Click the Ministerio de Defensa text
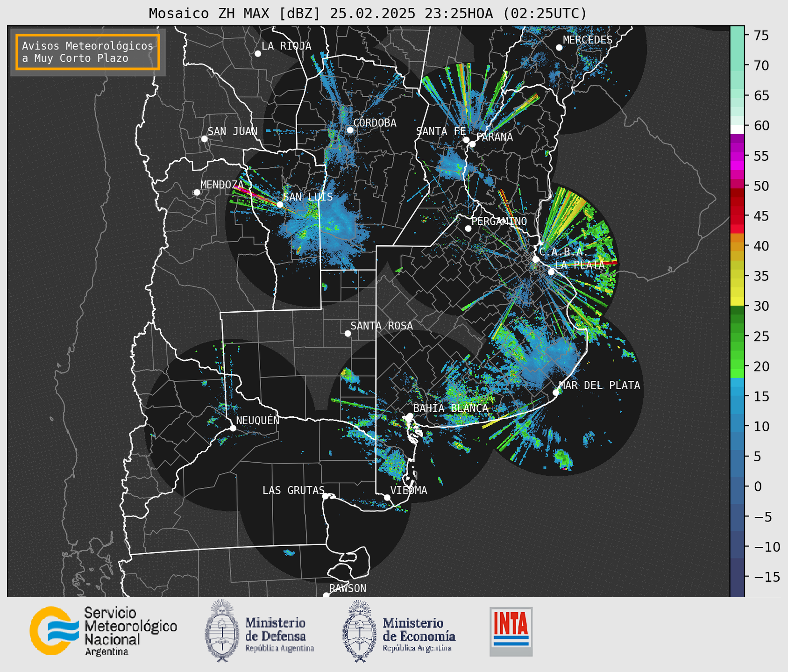788x672 pixels. point(280,635)
